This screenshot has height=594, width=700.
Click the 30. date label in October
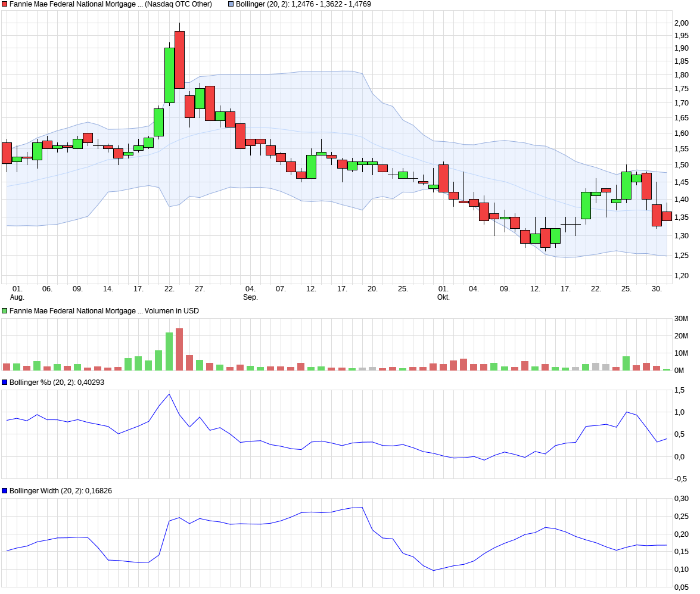click(657, 289)
